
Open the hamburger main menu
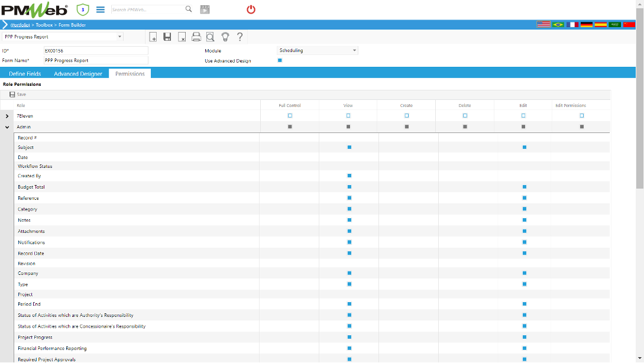tap(100, 9)
